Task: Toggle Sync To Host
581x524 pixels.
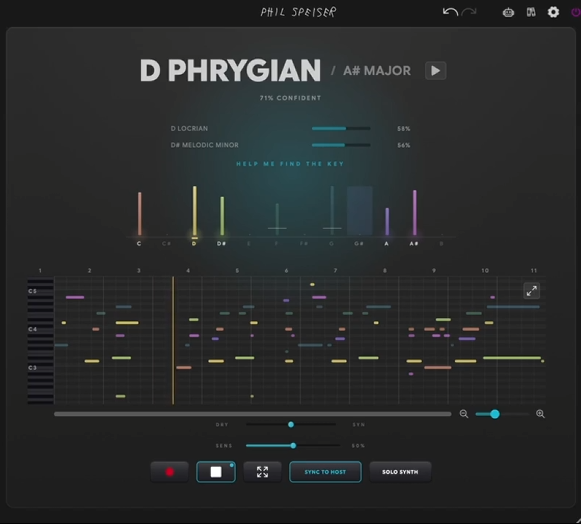Action: click(325, 472)
